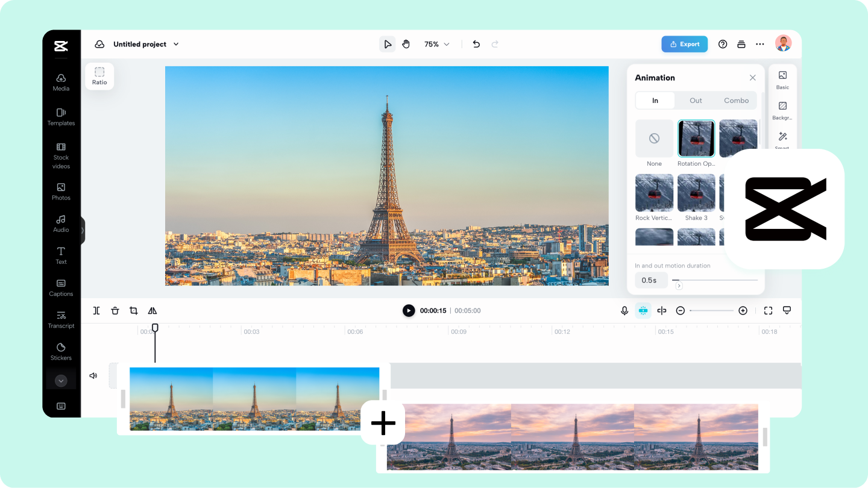Open the Crop tool for the clip

pos(133,310)
